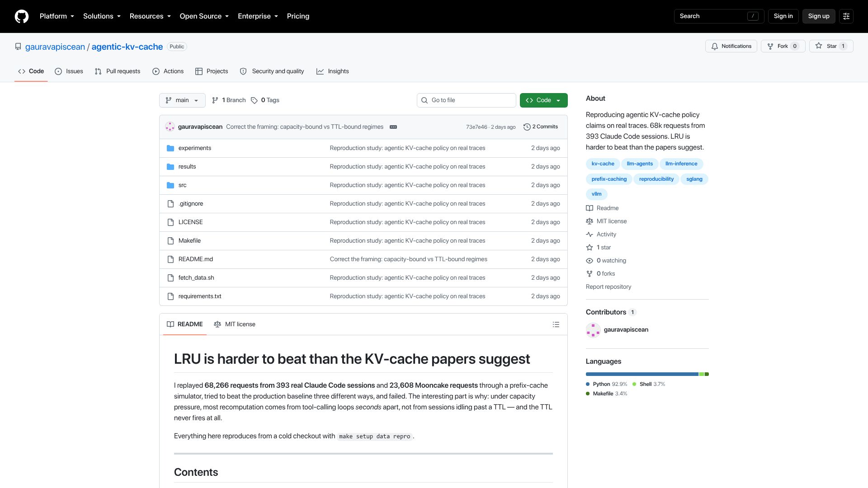
Task: Expand the Resources menu
Action: click(x=150, y=16)
